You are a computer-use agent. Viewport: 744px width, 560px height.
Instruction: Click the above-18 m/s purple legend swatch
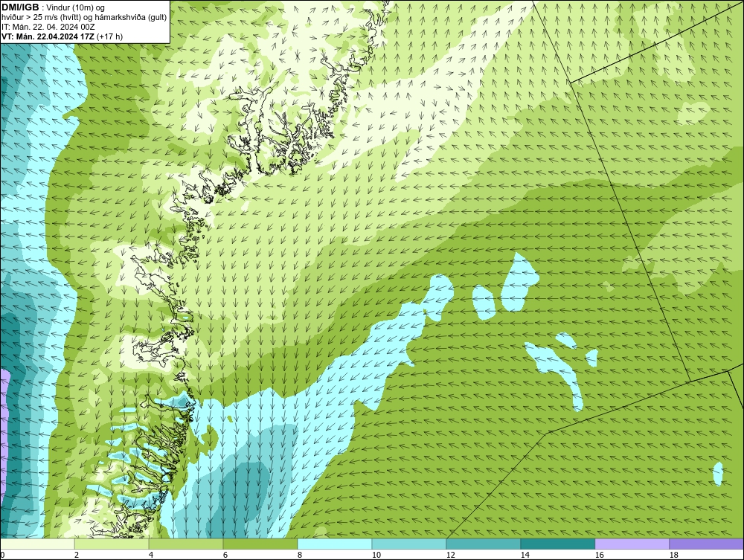[x=707, y=544]
